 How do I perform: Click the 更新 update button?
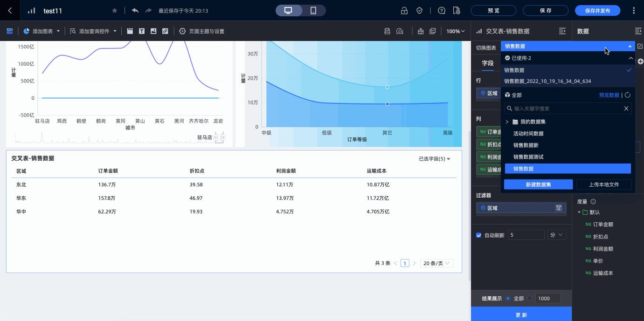pyautogui.click(x=521, y=314)
